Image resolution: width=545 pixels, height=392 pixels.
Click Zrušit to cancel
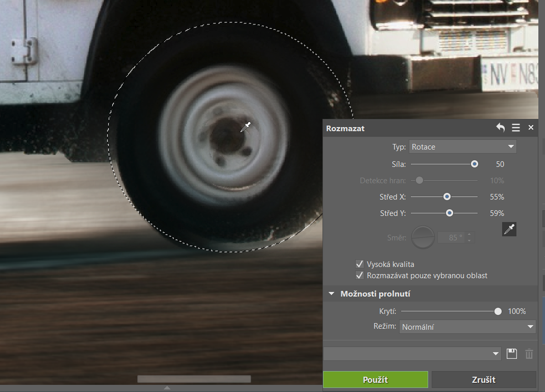484,380
